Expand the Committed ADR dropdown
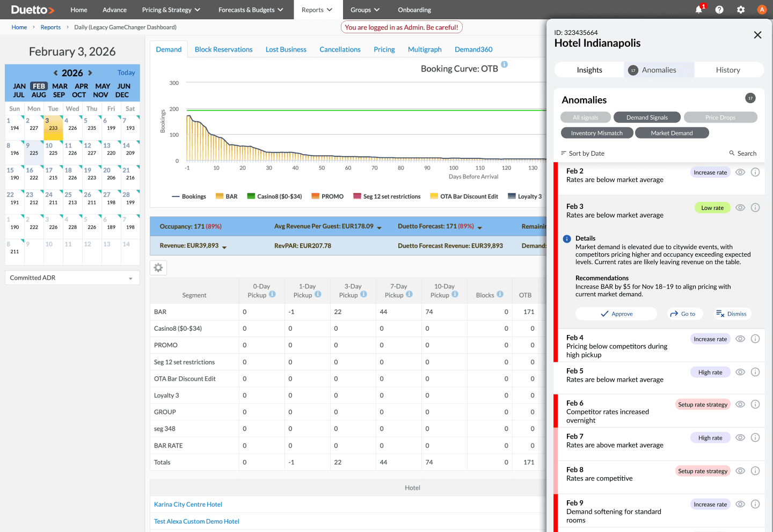The height and width of the screenshot is (532, 773). click(x=72, y=278)
